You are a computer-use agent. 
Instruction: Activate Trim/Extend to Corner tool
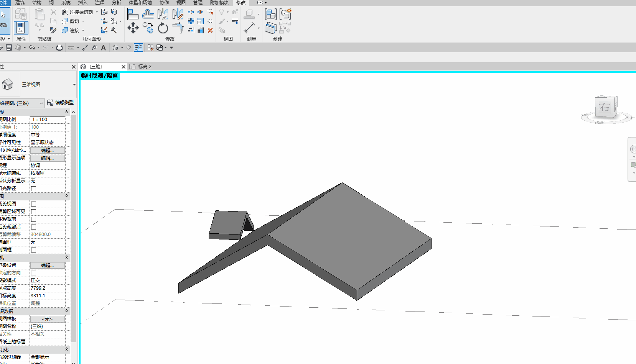(x=178, y=28)
